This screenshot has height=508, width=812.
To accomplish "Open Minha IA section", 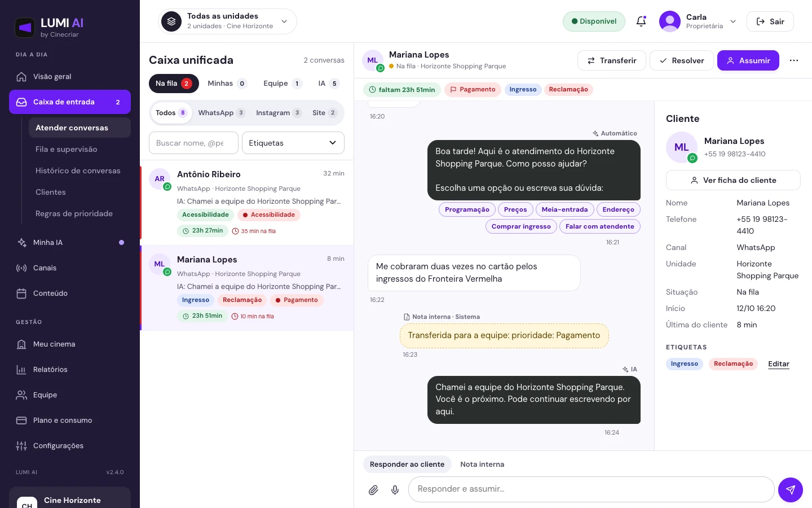I will (70, 243).
